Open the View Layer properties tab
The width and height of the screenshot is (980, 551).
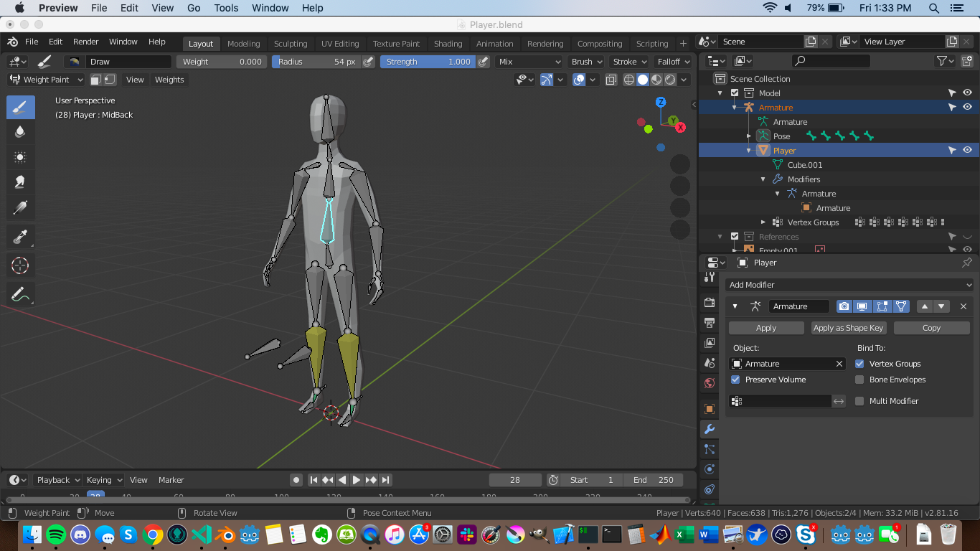click(x=710, y=342)
